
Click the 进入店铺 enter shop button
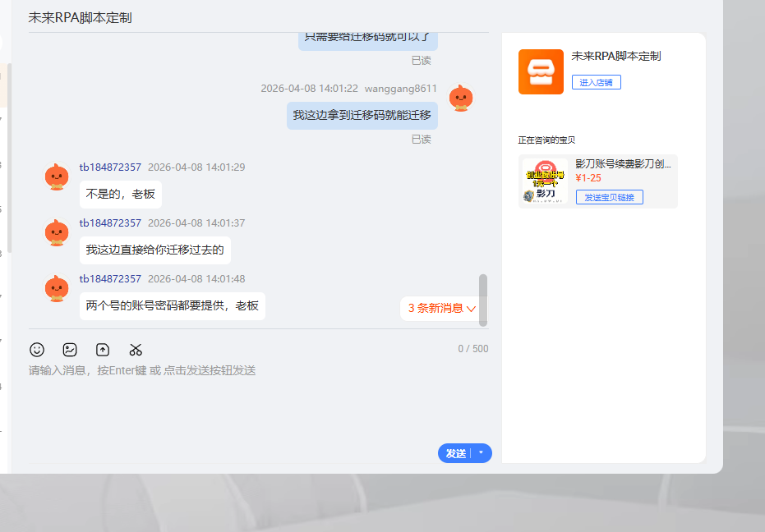pos(596,82)
